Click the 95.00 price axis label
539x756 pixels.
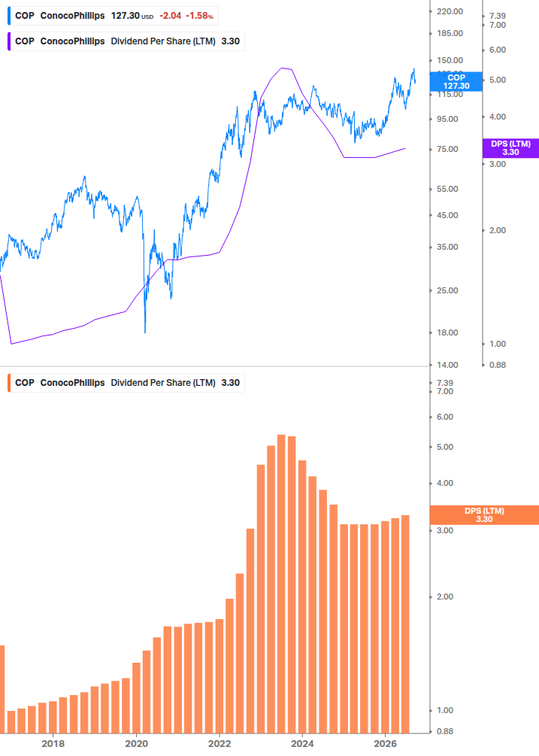(x=447, y=119)
